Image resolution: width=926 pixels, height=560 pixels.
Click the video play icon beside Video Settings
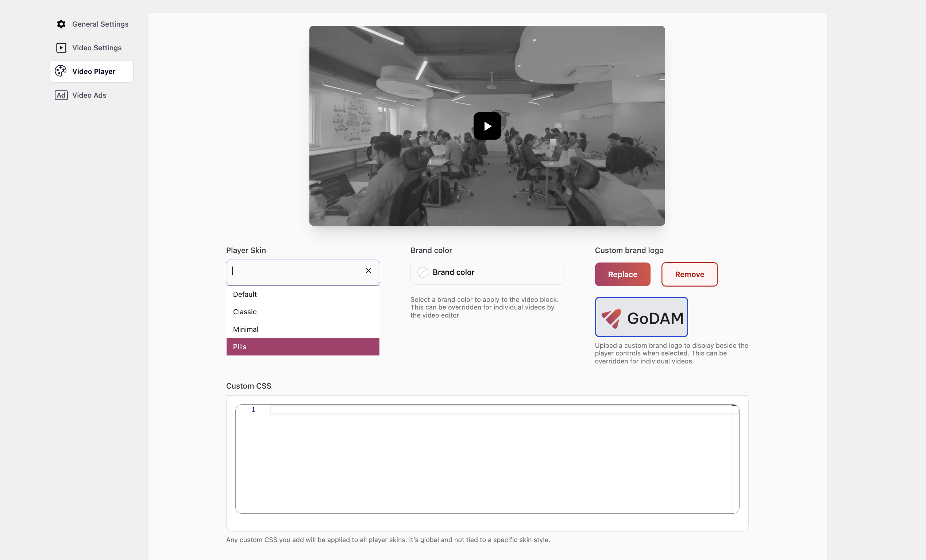click(x=61, y=47)
